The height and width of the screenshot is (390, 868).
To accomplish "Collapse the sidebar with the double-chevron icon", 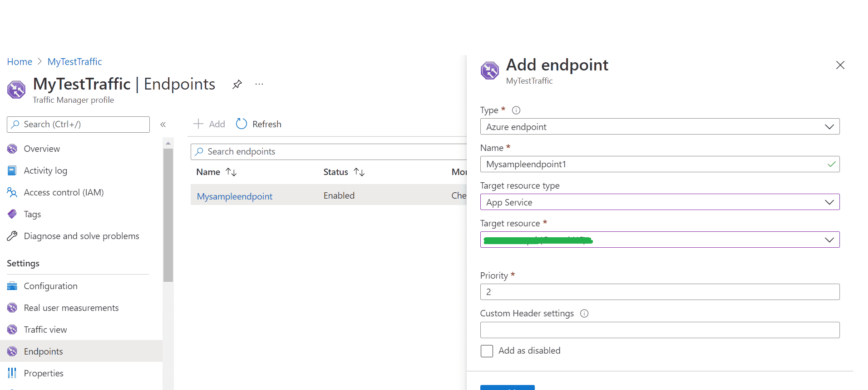I will coord(163,125).
